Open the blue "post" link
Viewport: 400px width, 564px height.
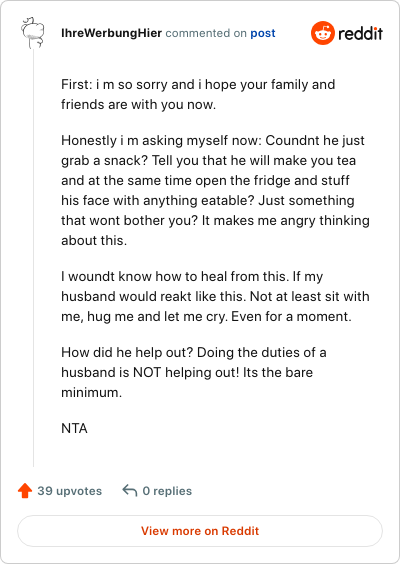click(263, 33)
